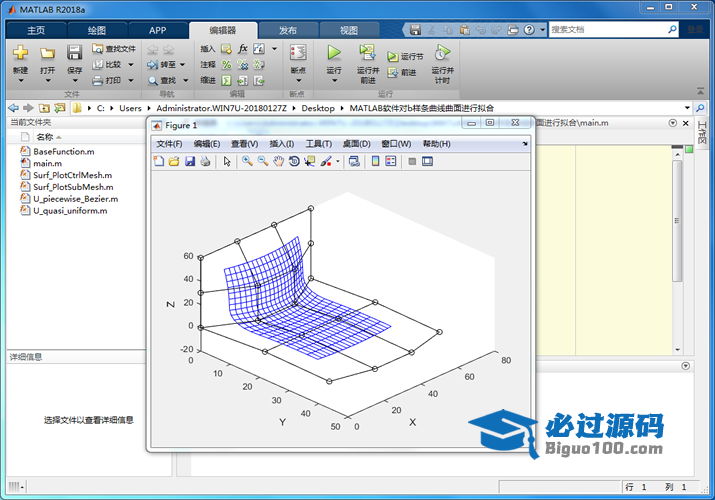
Task: Click the Breakpoints (断点) icon
Action: point(298,52)
